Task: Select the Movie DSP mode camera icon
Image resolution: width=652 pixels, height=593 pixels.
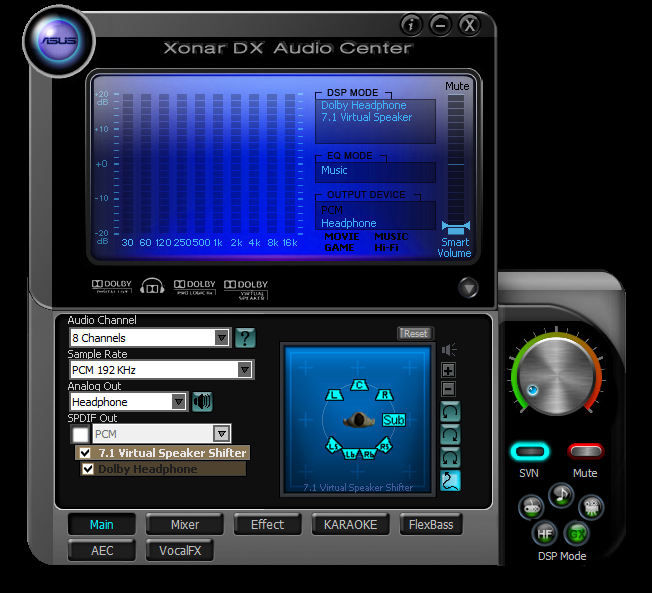Action: [591, 507]
